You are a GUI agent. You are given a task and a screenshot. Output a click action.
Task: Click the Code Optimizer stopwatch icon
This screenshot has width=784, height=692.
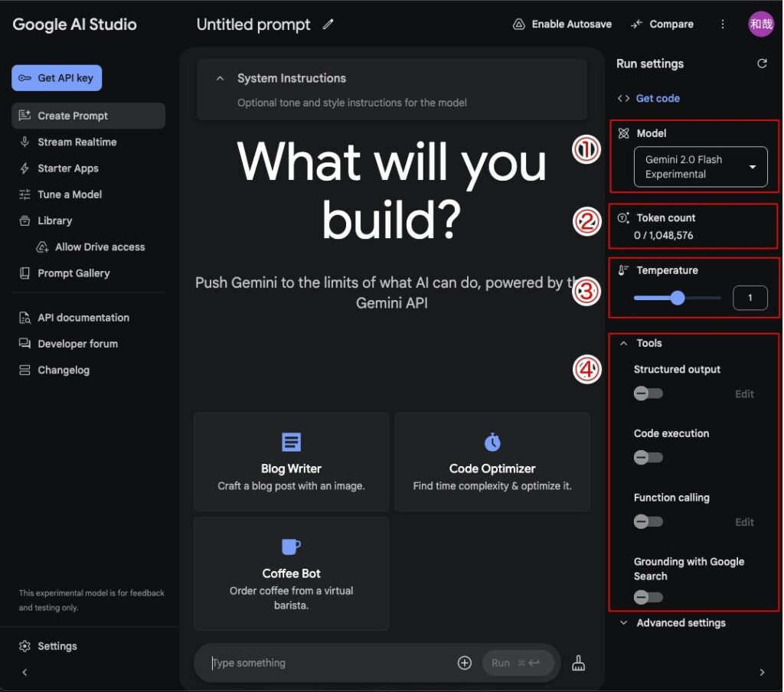pos(492,442)
